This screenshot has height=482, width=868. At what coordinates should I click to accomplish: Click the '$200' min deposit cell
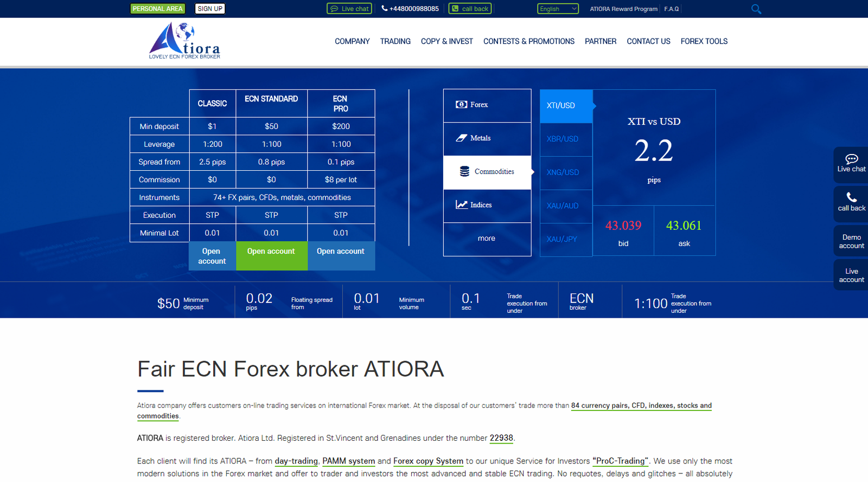point(341,126)
